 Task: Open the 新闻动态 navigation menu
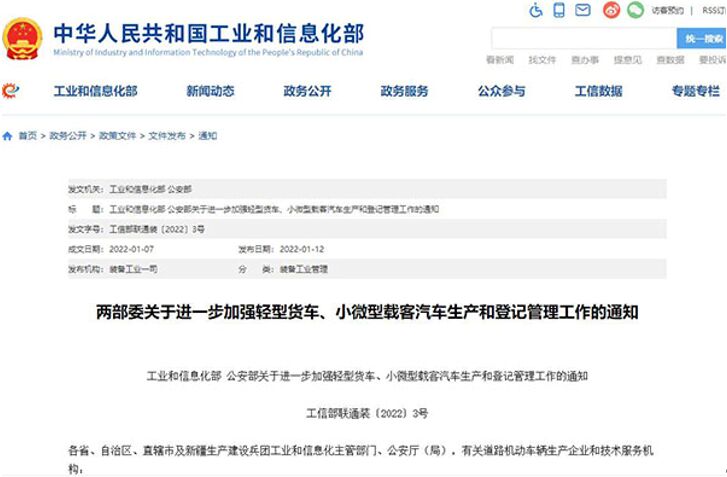tap(210, 91)
